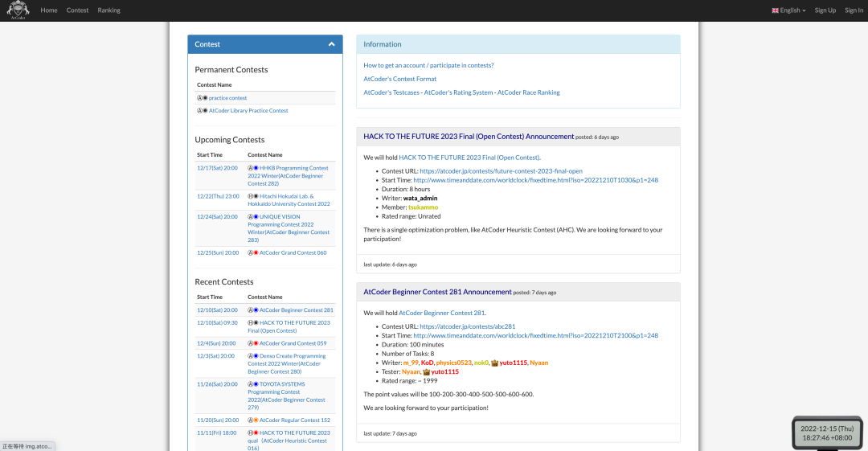This screenshot has height=451, width=868.
Task: Open tsukammo member profile
Action: pos(423,207)
